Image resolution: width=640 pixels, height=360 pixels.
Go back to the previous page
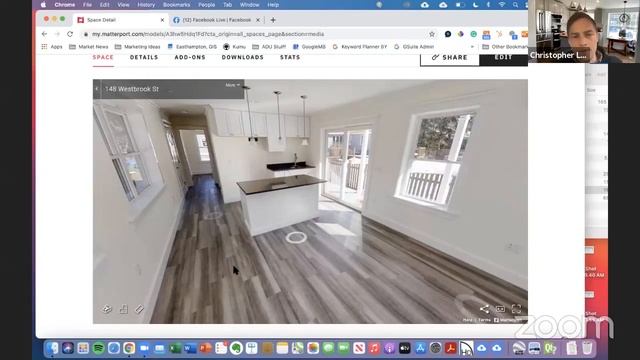click(44, 34)
